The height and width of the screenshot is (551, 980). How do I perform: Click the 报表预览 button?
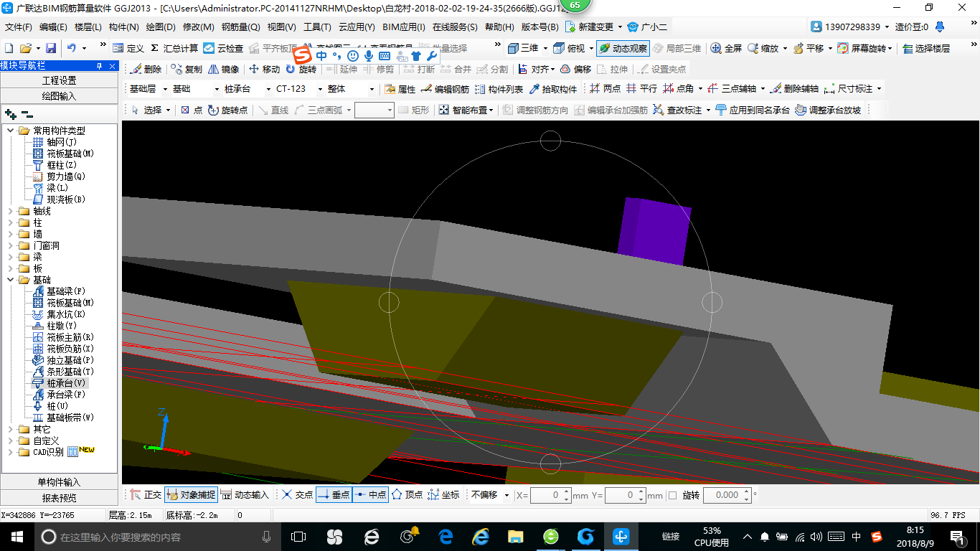tap(59, 498)
